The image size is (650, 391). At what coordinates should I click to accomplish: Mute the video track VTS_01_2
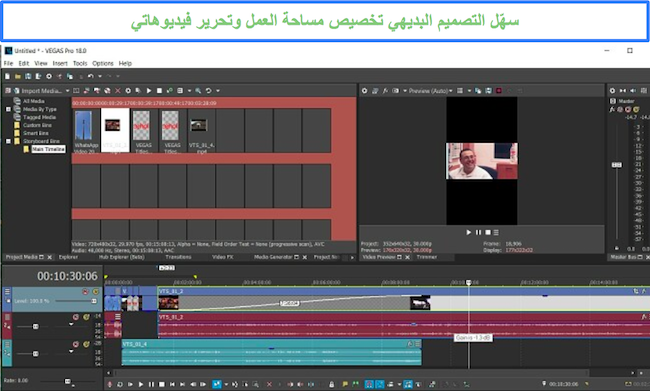85,292
